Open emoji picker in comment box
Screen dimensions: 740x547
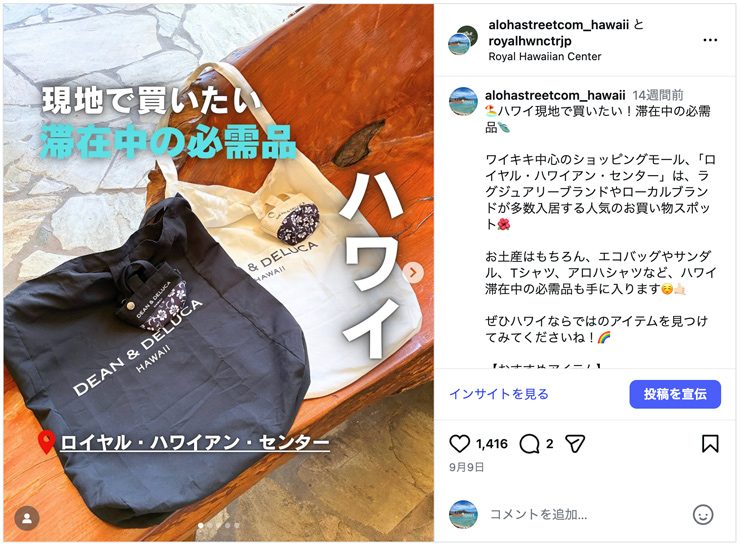(x=703, y=514)
